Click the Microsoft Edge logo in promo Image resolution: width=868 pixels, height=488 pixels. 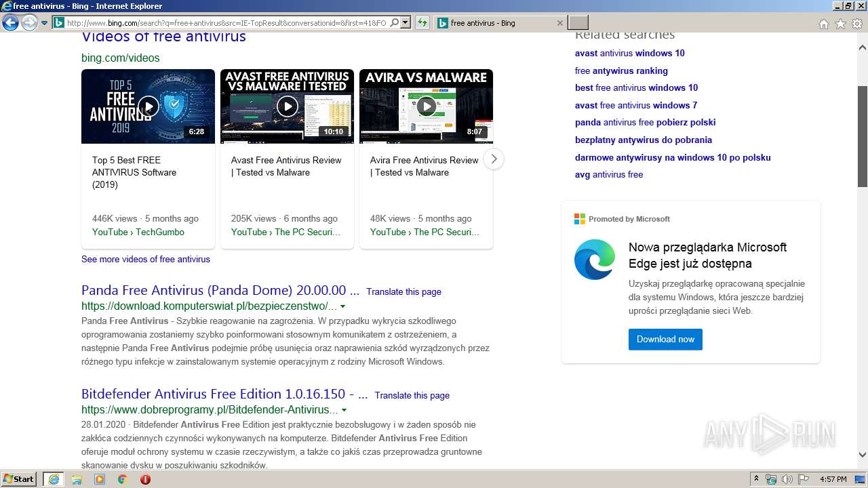pyautogui.click(x=595, y=260)
